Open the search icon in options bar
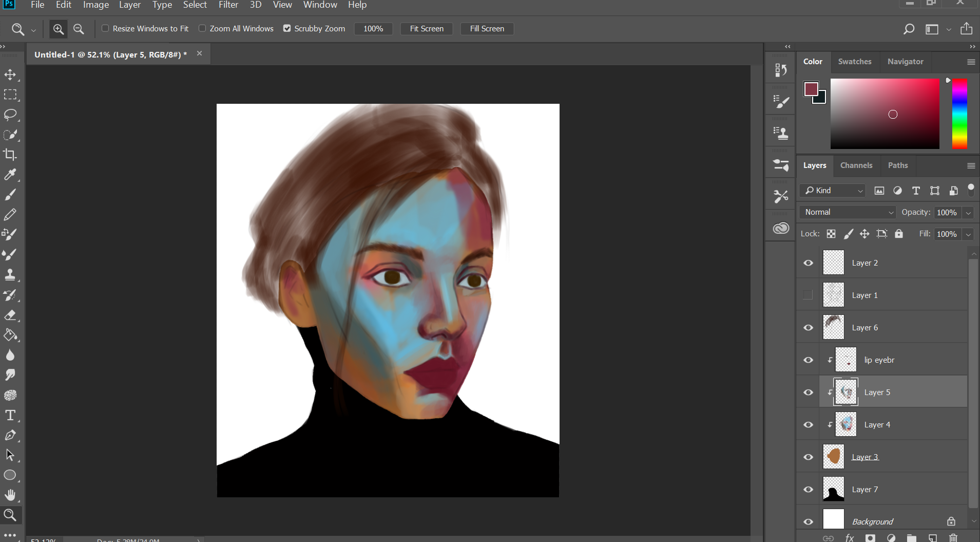The image size is (980, 542). click(909, 29)
